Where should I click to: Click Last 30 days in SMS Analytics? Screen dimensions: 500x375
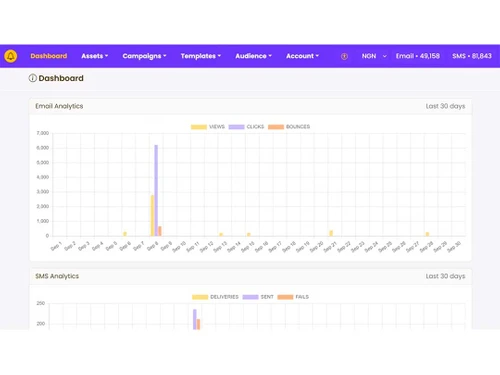point(445,276)
